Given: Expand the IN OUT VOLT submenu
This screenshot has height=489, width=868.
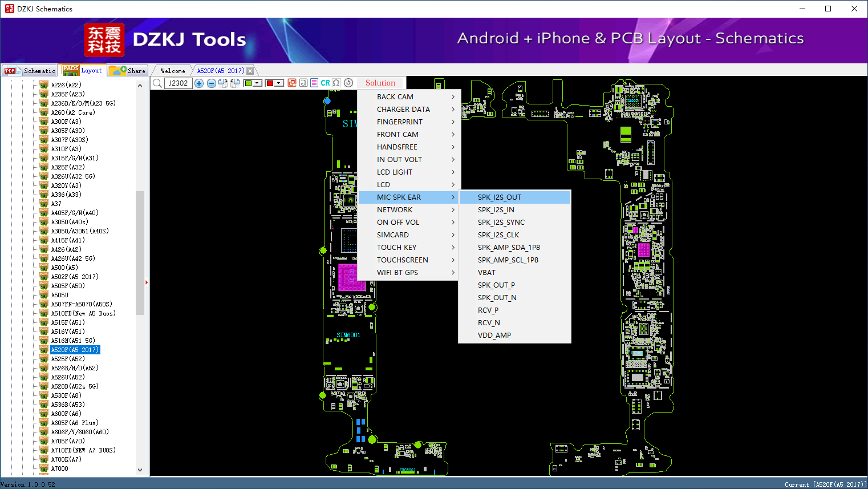Looking at the screenshot, I should coord(409,160).
